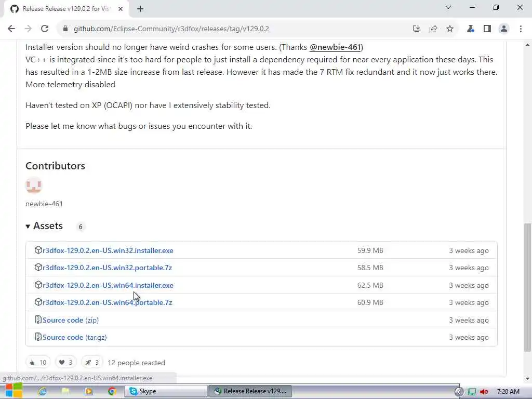Click archive icon beside Source code (tar.gz)
Viewport: 532px width, 399px height.
click(38, 337)
